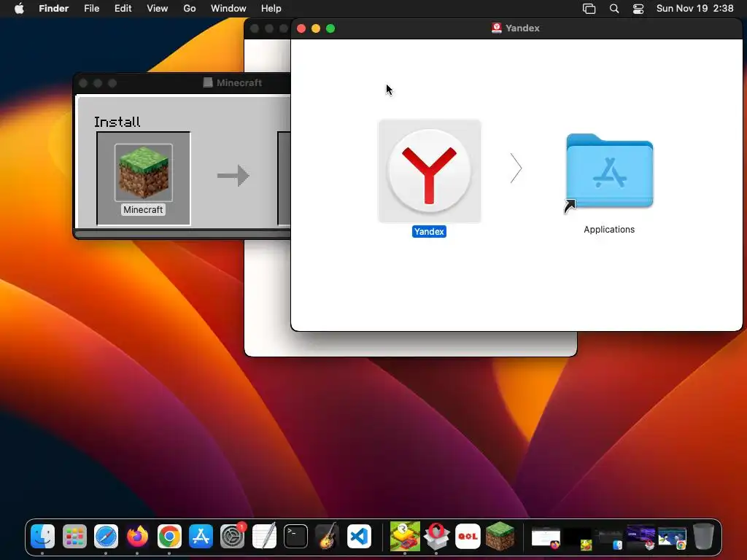This screenshot has height=560, width=747.
Task: Click the Minecraft window title proxy icon
Action: pyautogui.click(x=208, y=83)
